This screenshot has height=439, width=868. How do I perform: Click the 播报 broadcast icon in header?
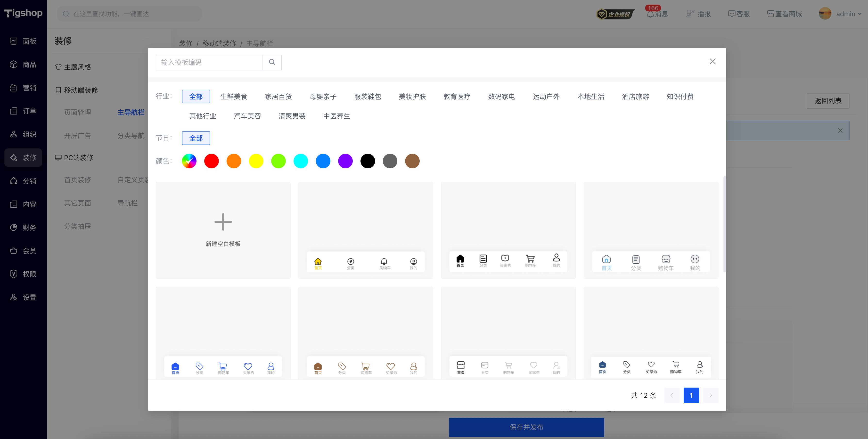(x=690, y=14)
